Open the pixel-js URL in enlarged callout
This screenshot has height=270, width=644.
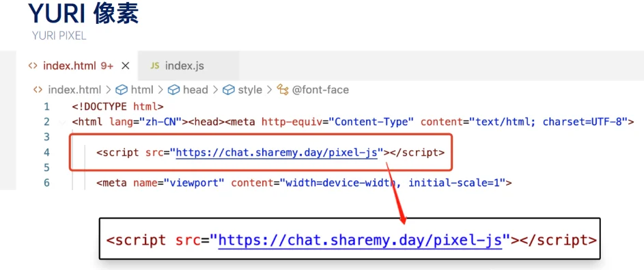point(360,241)
